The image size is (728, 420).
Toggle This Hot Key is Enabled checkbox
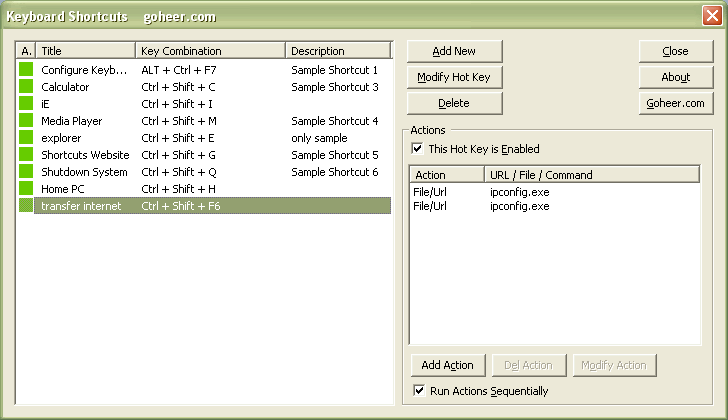[x=417, y=149]
